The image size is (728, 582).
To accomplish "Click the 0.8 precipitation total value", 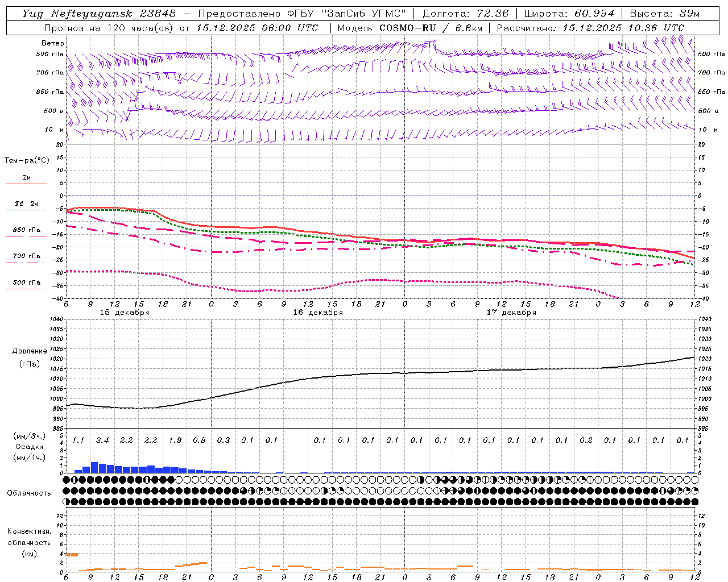I will [199, 440].
